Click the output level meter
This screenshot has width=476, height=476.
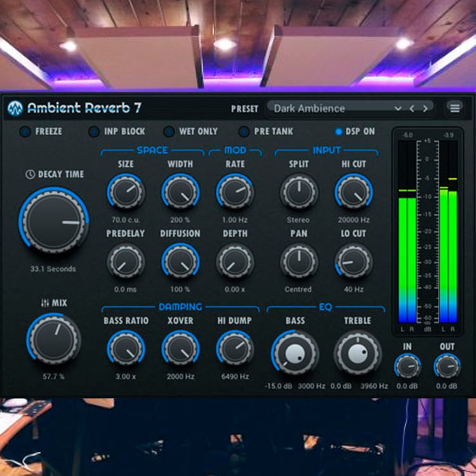coord(448,231)
